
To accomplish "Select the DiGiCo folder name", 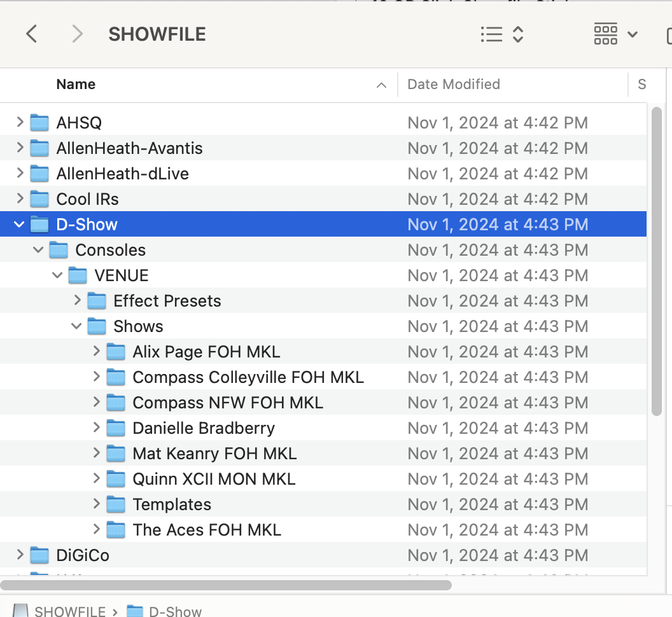I will [83, 555].
